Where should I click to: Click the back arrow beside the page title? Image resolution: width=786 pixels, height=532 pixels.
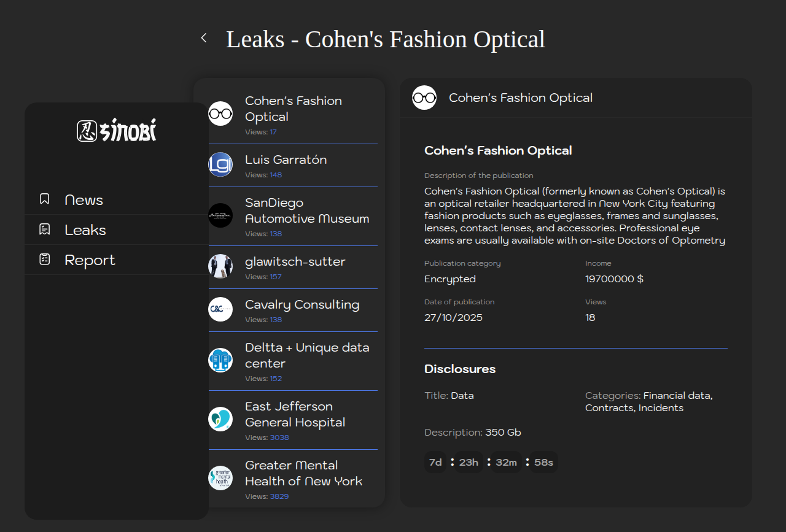tap(204, 38)
